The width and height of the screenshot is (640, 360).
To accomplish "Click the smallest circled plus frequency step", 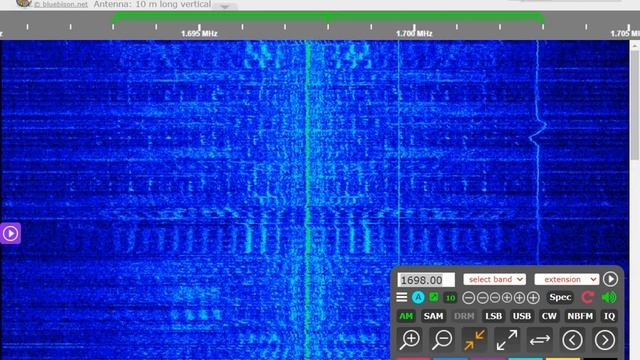I will [x=507, y=298].
